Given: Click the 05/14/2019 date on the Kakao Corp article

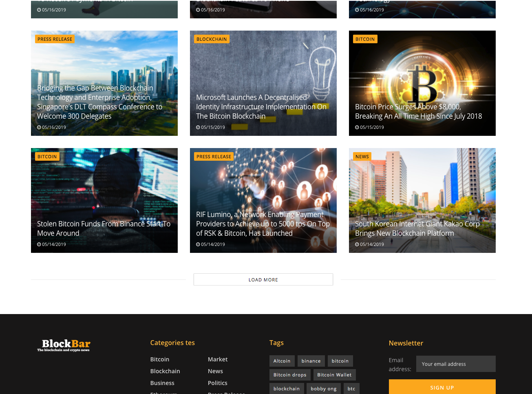Looking at the screenshot, I should click(x=372, y=244).
